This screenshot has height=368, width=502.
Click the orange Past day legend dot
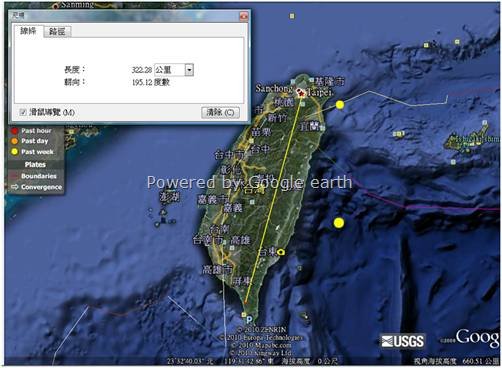[14, 141]
